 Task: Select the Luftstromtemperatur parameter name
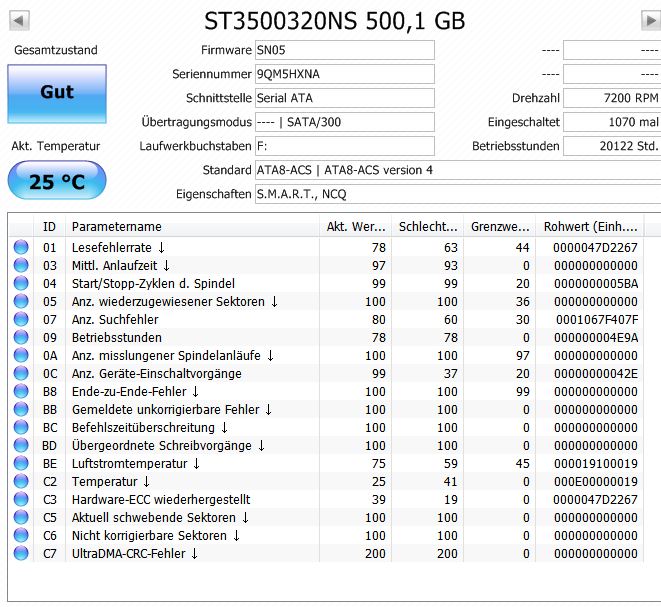(136, 464)
